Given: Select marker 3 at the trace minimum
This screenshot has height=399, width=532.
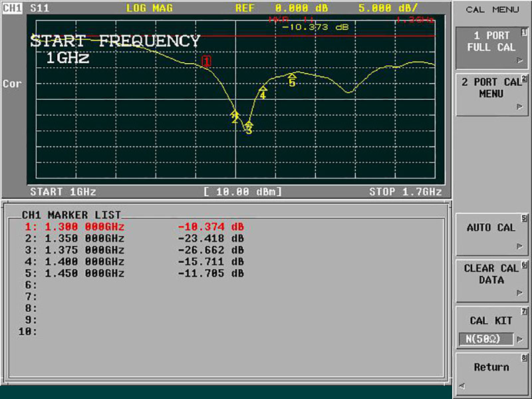Looking at the screenshot, I should (x=249, y=128).
